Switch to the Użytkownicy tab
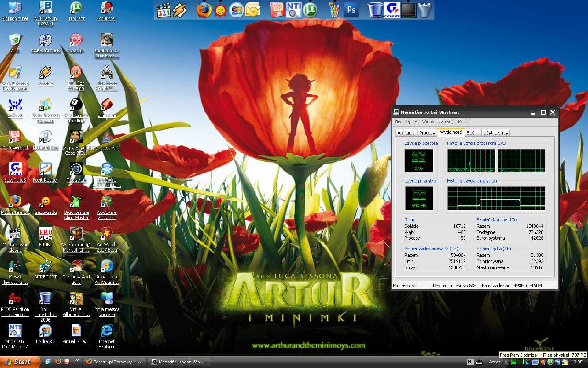588x368 pixels. (496, 133)
